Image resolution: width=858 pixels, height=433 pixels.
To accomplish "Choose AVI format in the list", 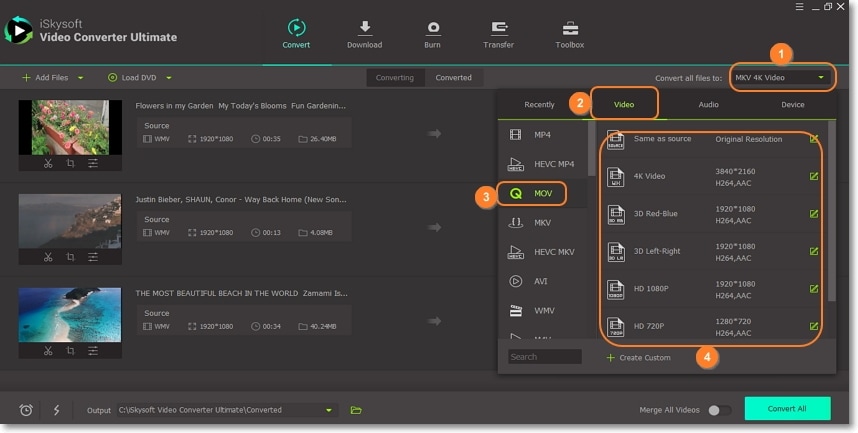I will [542, 281].
